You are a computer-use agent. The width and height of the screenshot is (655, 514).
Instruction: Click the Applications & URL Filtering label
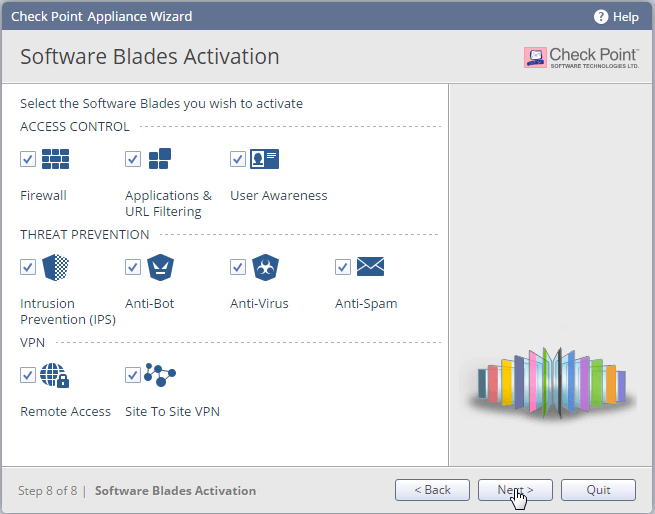click(x=168, y=204)
